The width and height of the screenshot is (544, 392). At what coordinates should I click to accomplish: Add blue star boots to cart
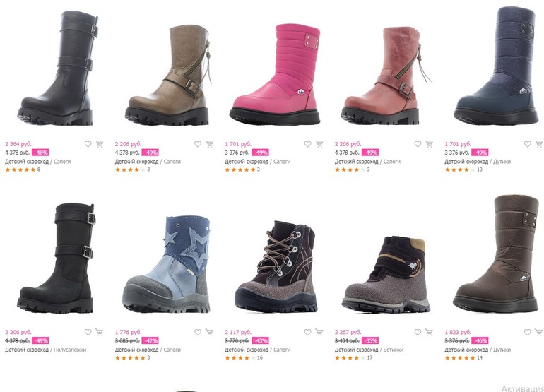(209, 332)
